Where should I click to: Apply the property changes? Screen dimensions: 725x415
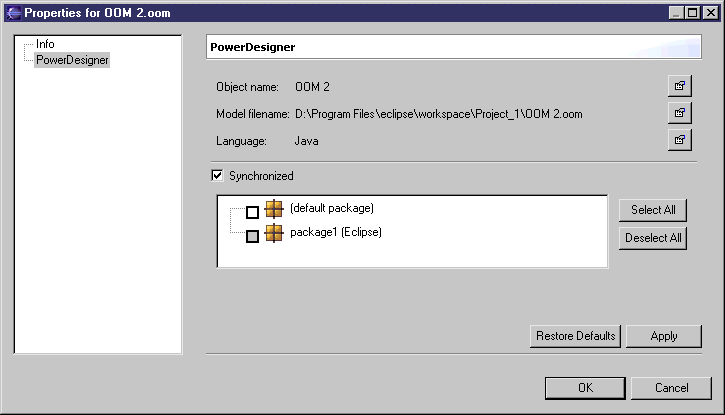(663, 336)
